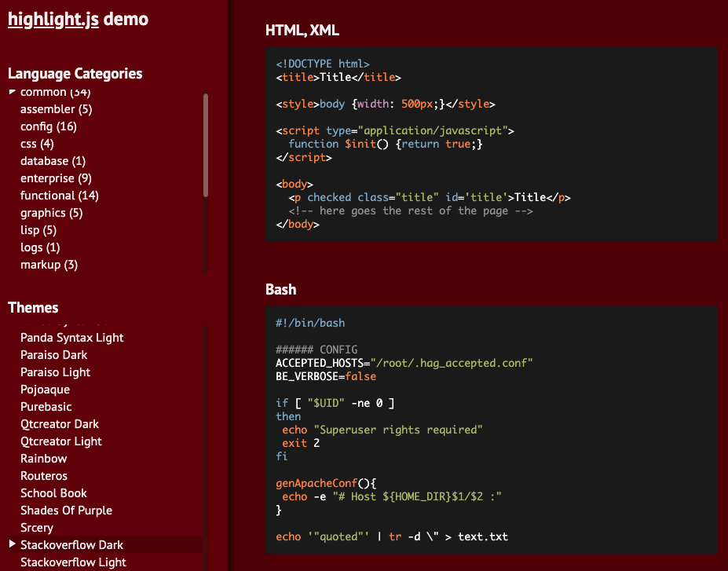
Task: Open the highlight.js homepage link
Action: (53, 19)
